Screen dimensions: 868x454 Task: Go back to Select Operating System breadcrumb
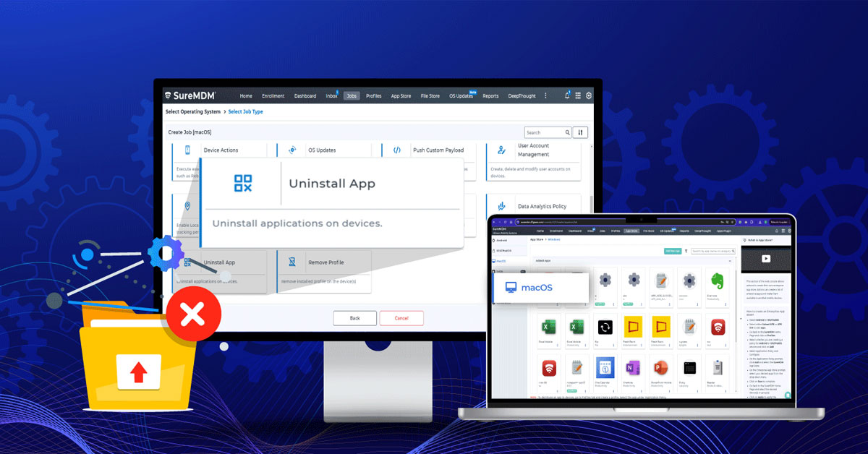pos(193,111)
